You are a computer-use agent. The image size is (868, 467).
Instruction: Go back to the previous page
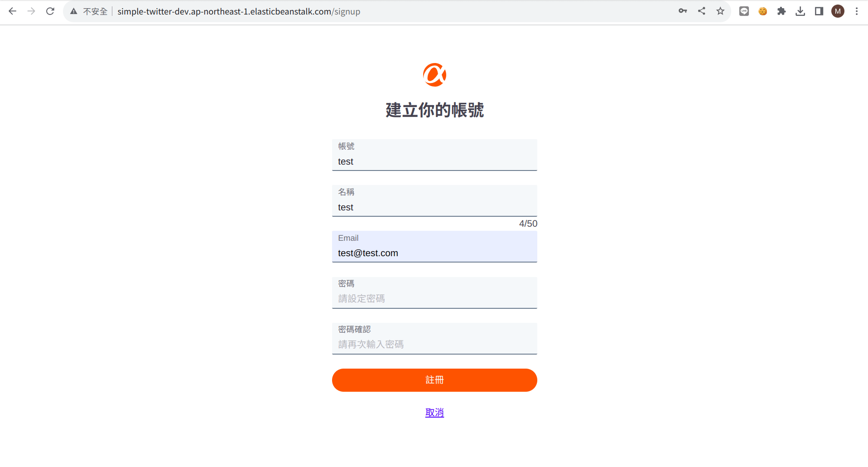tap(12, 11)
